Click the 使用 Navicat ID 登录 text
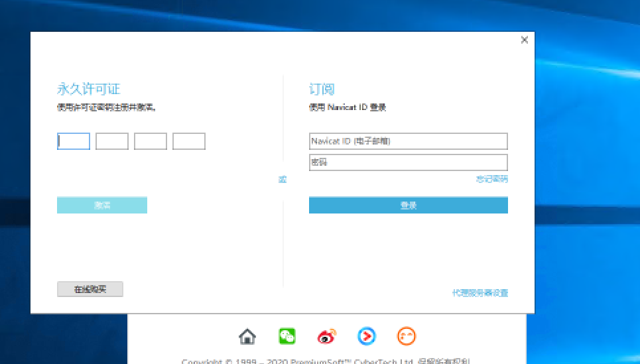Screen dimensions: 640x364 coord(348,107)
